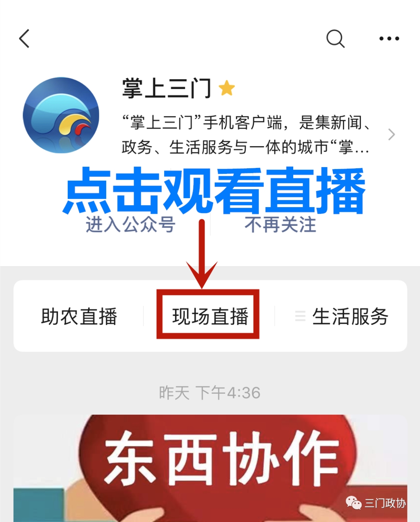This screenshot has height=522, width=420.
Task: Open search with the magnifier icon
Action: coord(335,38)
